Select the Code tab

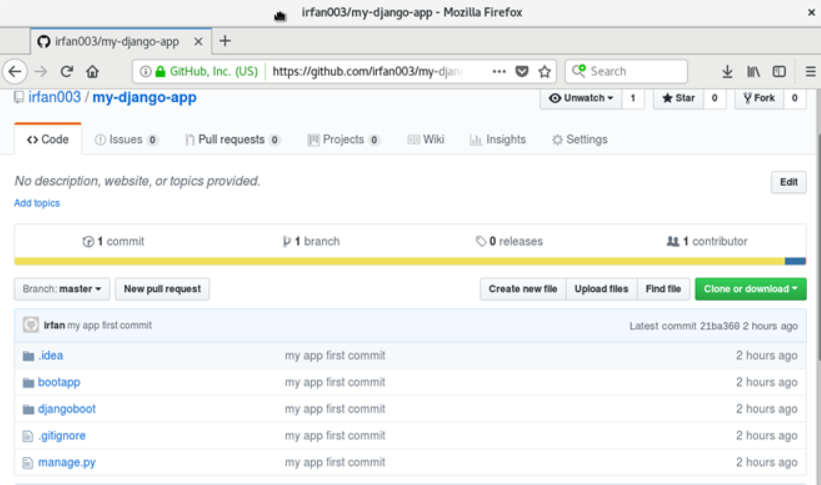[48, 139]
